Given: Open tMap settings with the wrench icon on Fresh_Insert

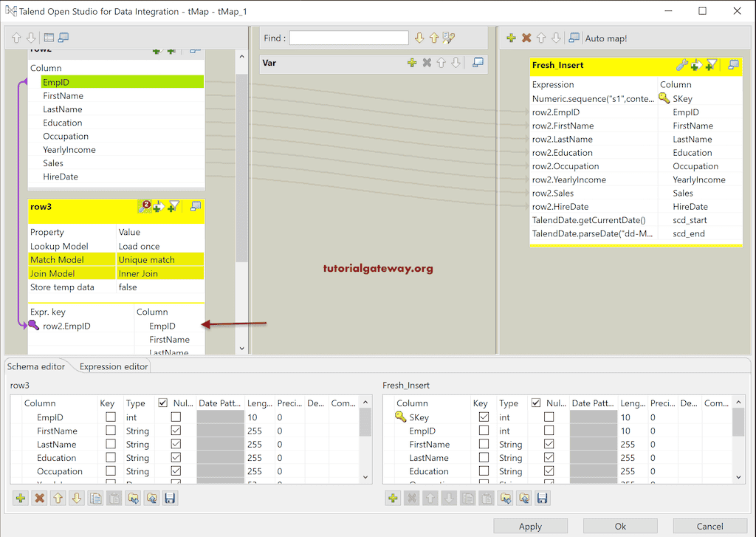Looking at the screenshot, I should (x=681, y=65).
